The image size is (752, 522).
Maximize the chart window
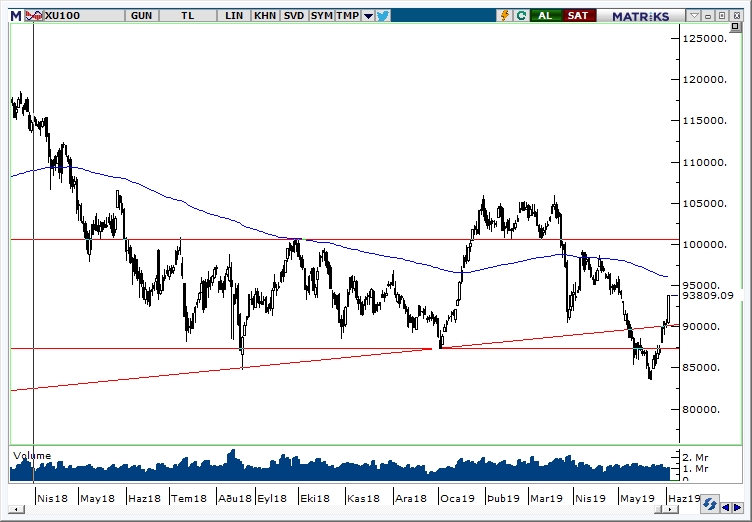(x=722, y=16)
